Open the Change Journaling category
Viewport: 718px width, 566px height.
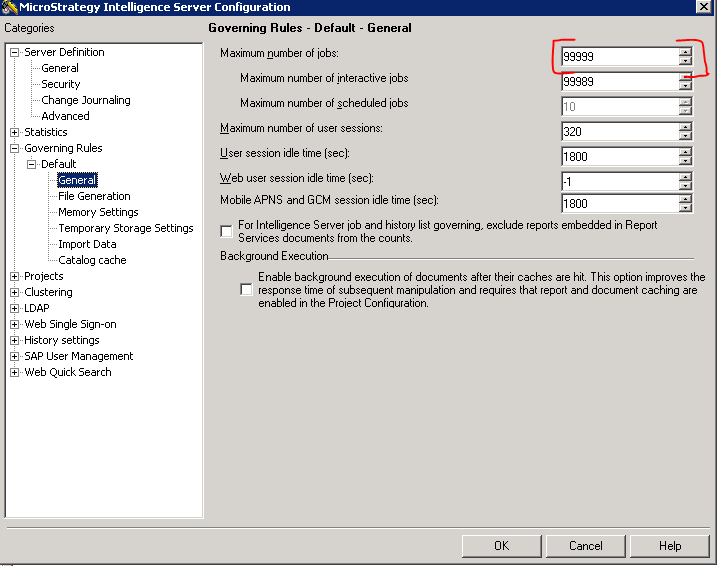(x=86, y=100)
